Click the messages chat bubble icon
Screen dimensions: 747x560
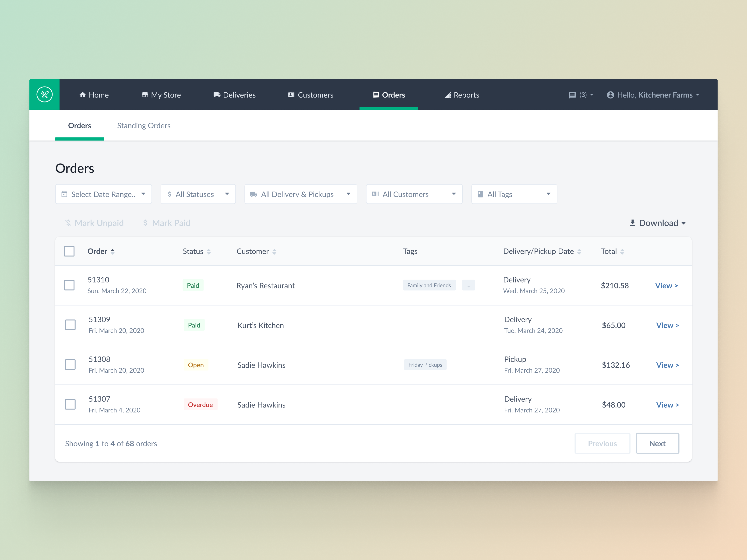[x=572, y=95]
